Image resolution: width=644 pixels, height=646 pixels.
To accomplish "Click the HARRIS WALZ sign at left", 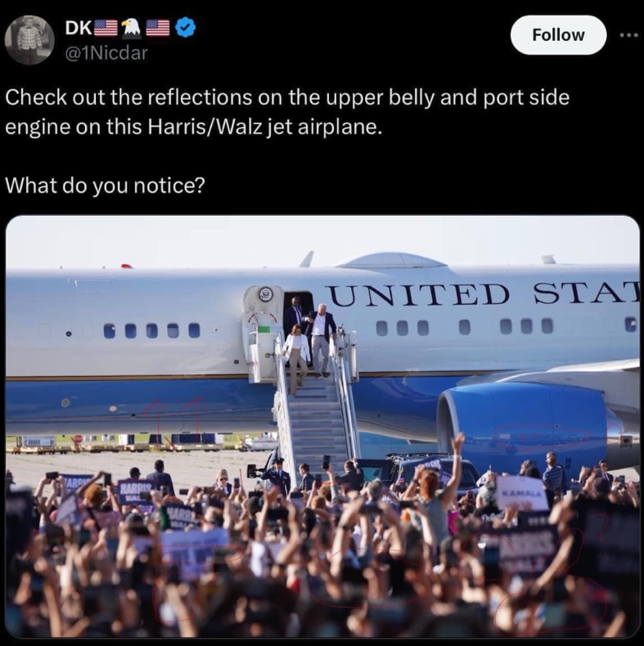I will [135, 490].
